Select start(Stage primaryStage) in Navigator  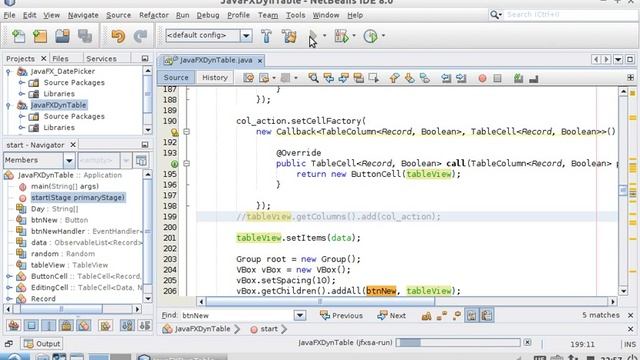click(78, 198)
